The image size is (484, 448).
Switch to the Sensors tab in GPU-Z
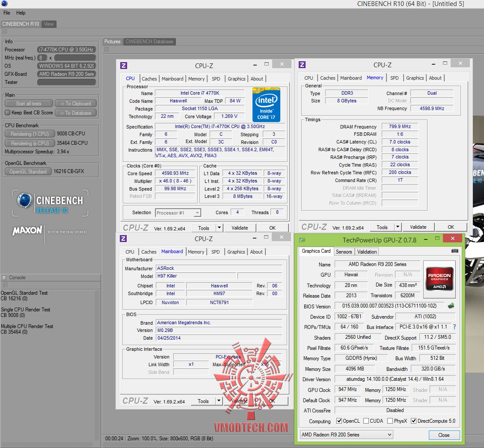[344, 251]
